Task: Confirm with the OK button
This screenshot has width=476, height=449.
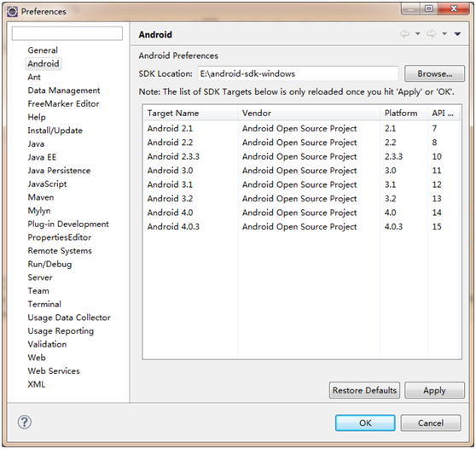Action: pos(365,423)
